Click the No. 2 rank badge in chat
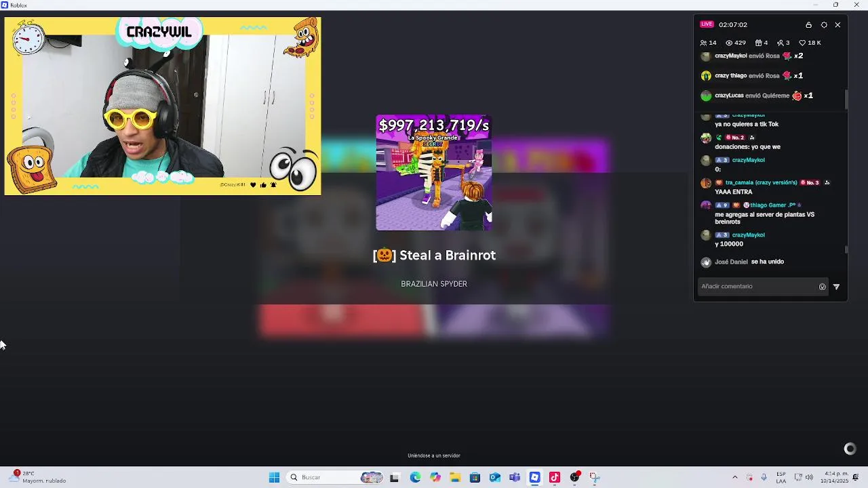This screenshot has height=488, width=868. [735, 138]
